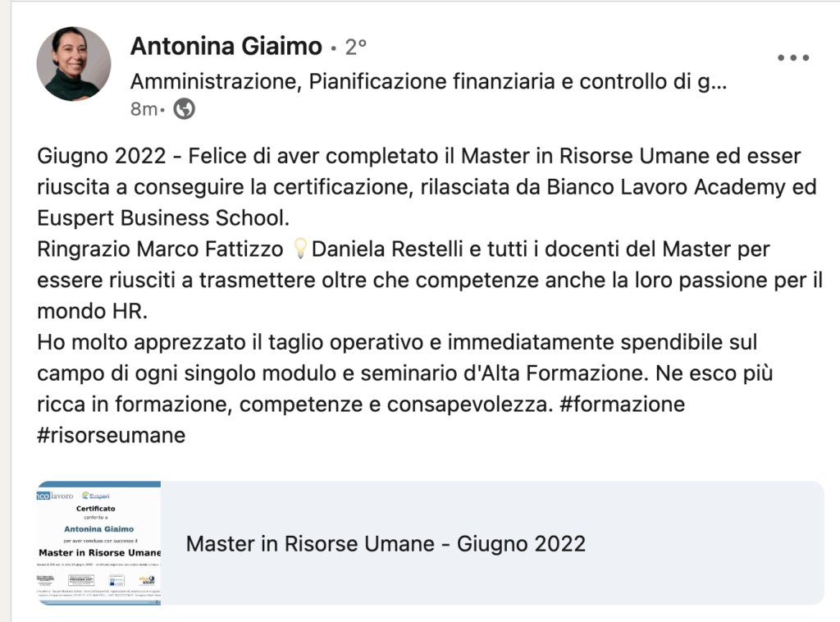Image resolution: width=840 pixels, height=622 pixels.
Task: Open document titled Master in Risorse Umane - Giugno 2022
Action: (x=386, y=543)
